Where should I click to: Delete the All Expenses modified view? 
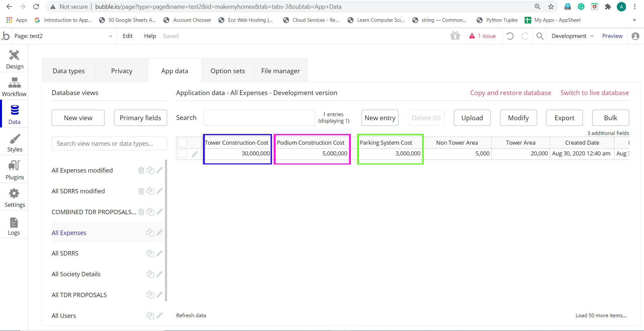point(141,171)
